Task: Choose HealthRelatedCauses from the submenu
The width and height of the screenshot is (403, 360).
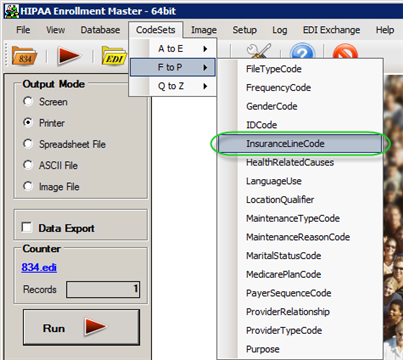Action: (x=300, y=162)
